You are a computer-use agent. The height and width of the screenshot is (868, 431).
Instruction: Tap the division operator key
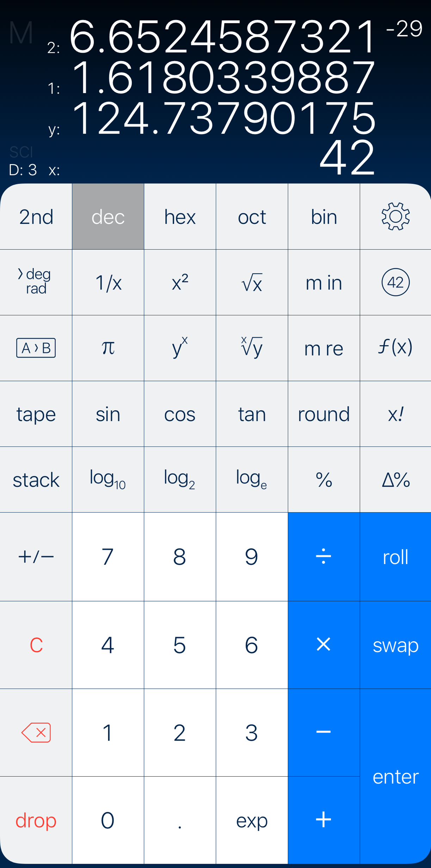(324, 557)
